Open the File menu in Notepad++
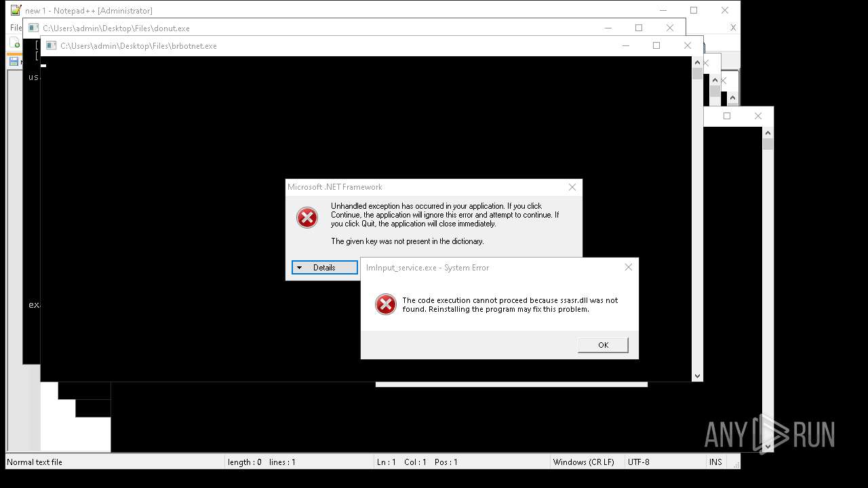The width and height of the screenshot is (868, 488). pos(16,28)
